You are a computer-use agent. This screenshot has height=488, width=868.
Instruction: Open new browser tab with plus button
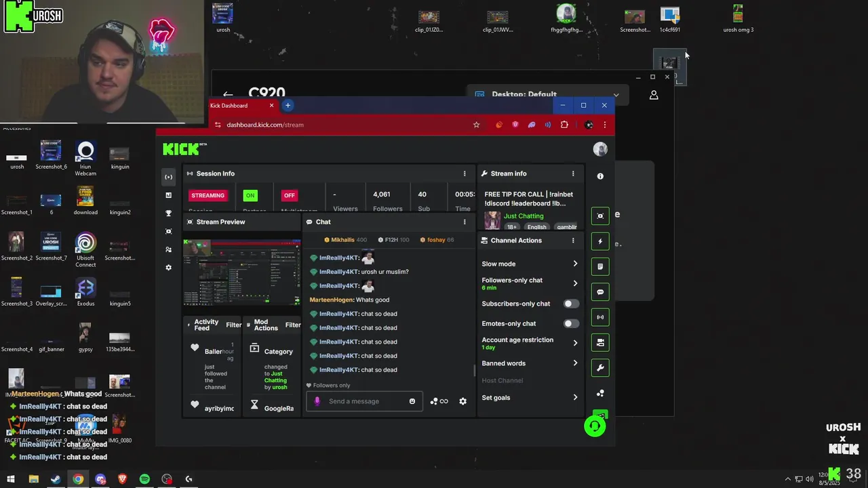288,105
